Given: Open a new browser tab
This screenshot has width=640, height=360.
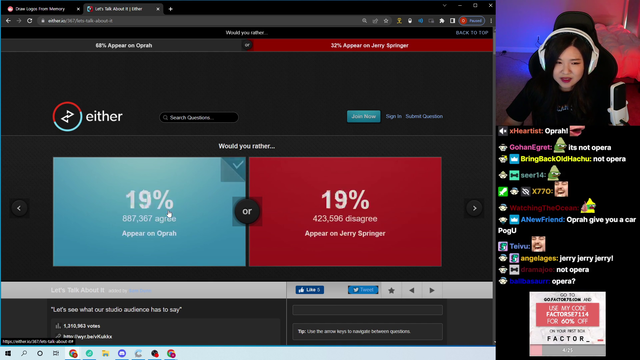Looking at the screenshot, I should click(171, 9).
